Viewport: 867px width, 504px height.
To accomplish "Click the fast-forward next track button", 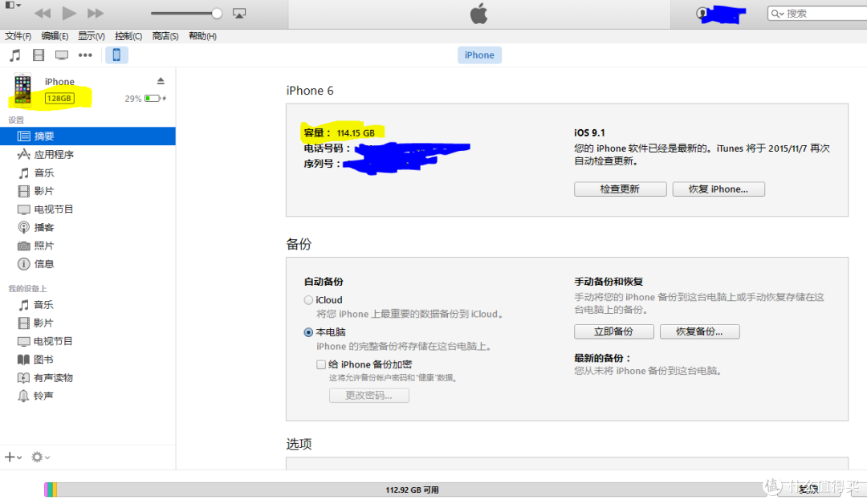I will 95,14.
